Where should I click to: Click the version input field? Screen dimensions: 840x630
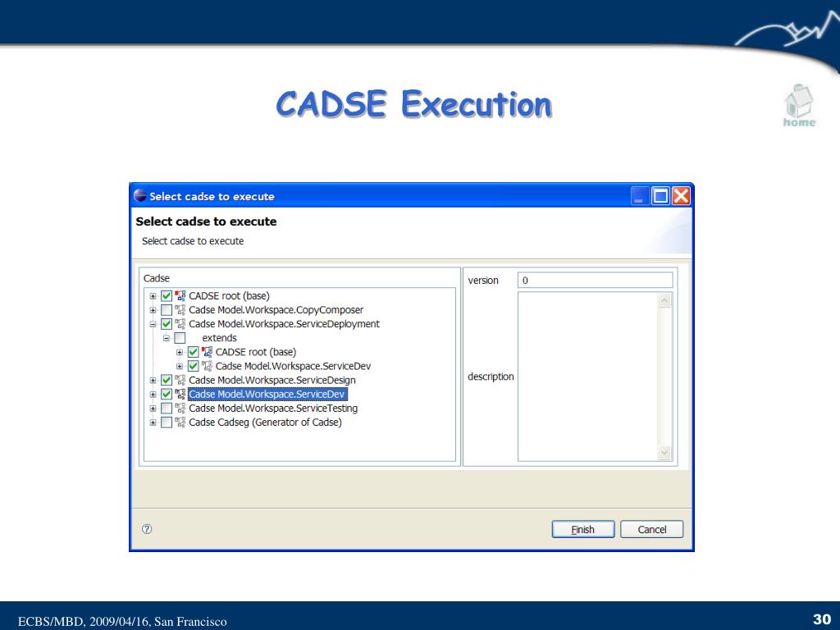point(596,281)
